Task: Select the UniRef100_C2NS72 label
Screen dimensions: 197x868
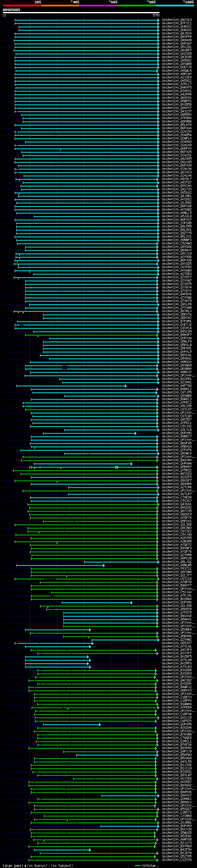Action: [x=177, y=812]
